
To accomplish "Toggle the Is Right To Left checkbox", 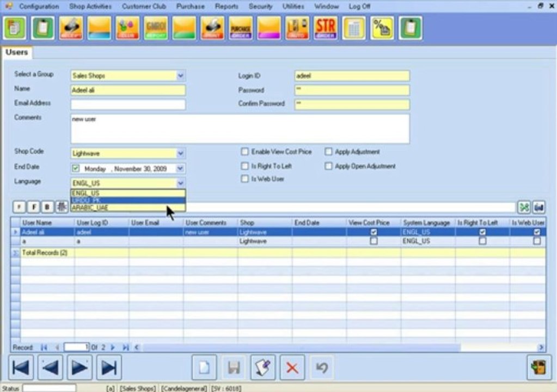I will [x=245, y=166].
